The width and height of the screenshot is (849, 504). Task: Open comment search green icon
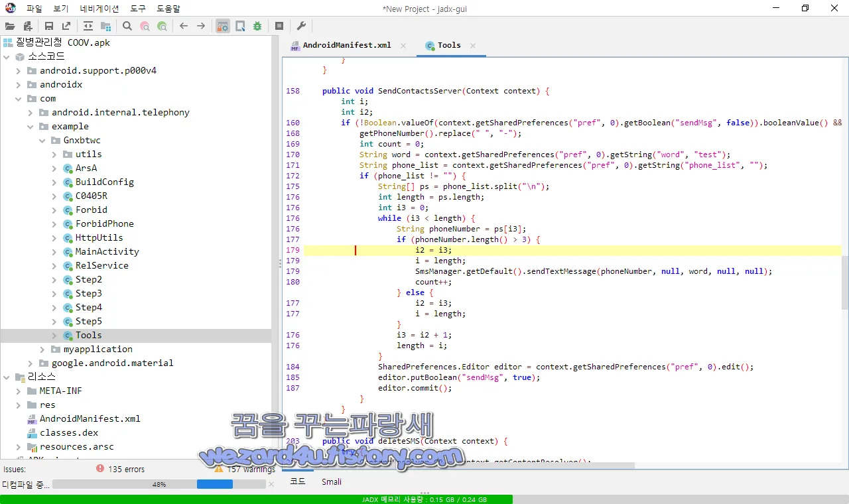point(162,26)
